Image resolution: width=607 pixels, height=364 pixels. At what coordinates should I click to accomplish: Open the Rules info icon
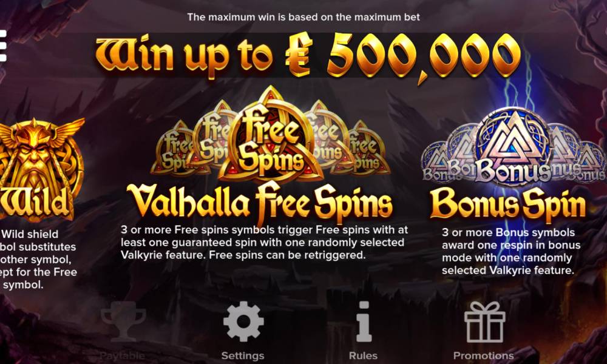(364, 322)
